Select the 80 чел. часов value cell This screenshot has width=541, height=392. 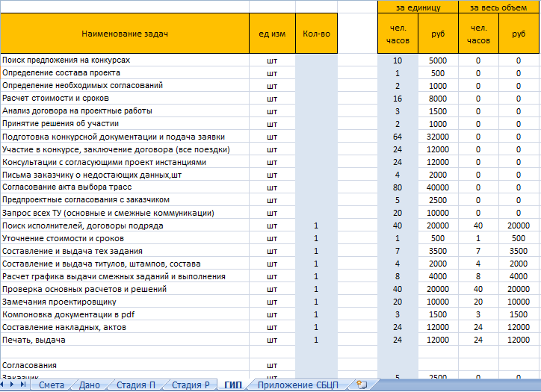tap(398, 187)
